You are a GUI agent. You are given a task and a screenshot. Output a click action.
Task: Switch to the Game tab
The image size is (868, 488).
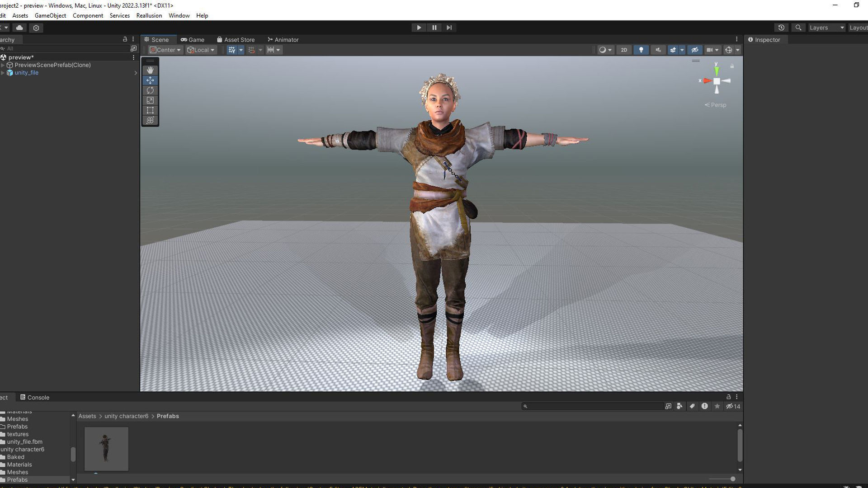(193, 40)
